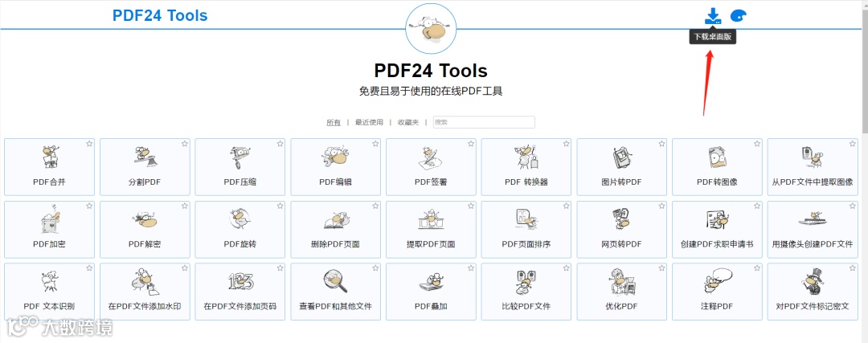Open the 优化PDF tool tile
The image size is (868, 343).
pyautogui.click(x=621, y=292)
